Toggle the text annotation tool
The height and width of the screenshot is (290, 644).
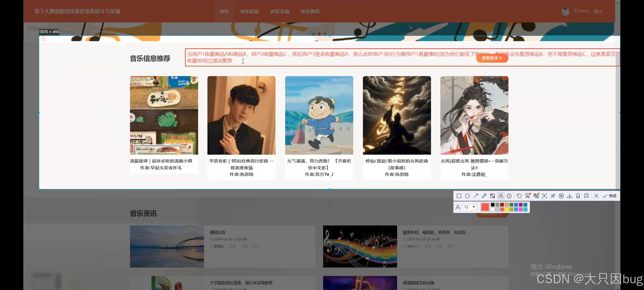501,196
